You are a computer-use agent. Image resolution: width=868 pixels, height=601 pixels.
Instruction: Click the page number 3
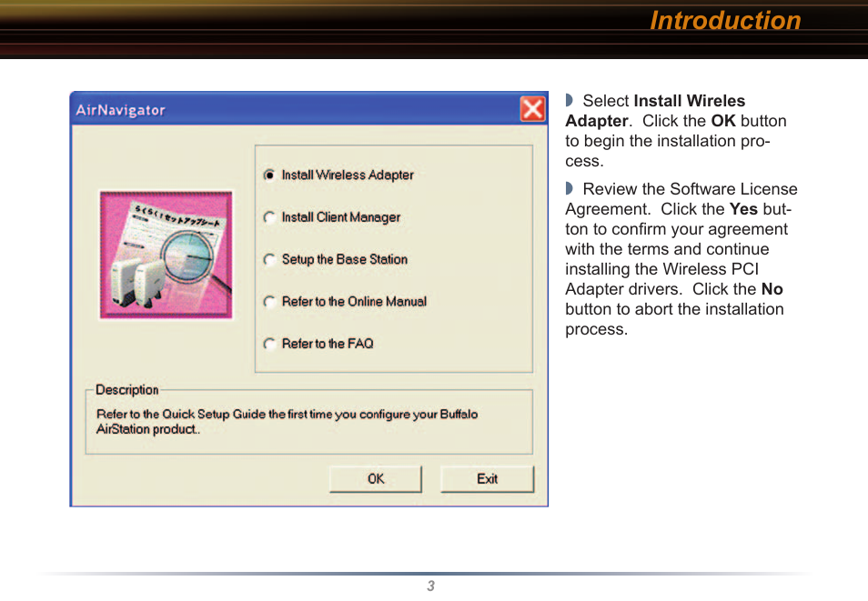point(430,586)
